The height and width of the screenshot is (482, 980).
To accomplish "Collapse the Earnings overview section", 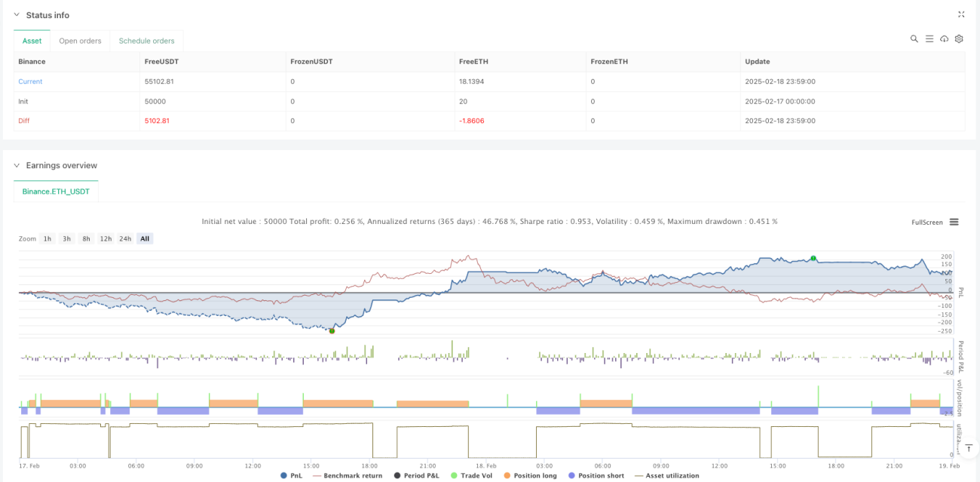I will pyautogui.click(x=17, y=165).
